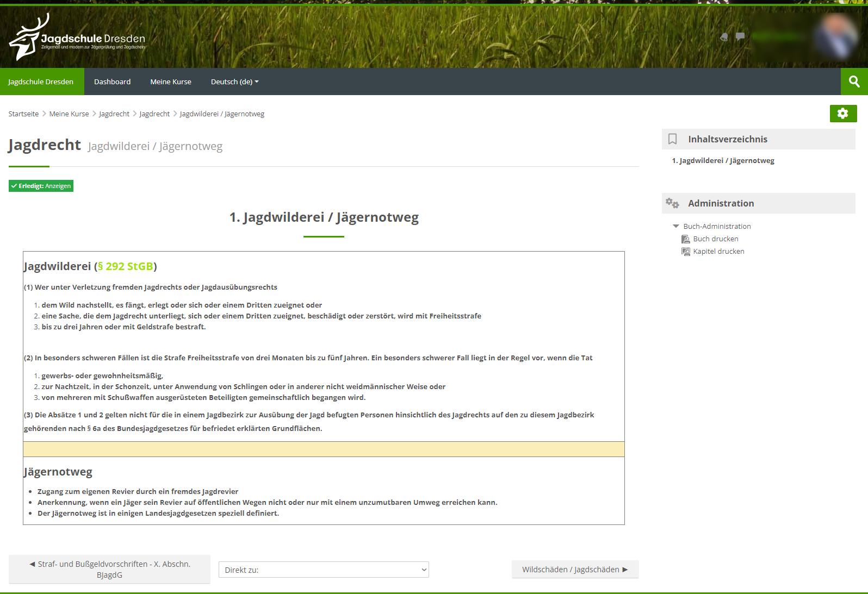Viewport: 868px width, 594px height.
Task: Open the messages speech bubble icon
Action: tap(740, 36)
